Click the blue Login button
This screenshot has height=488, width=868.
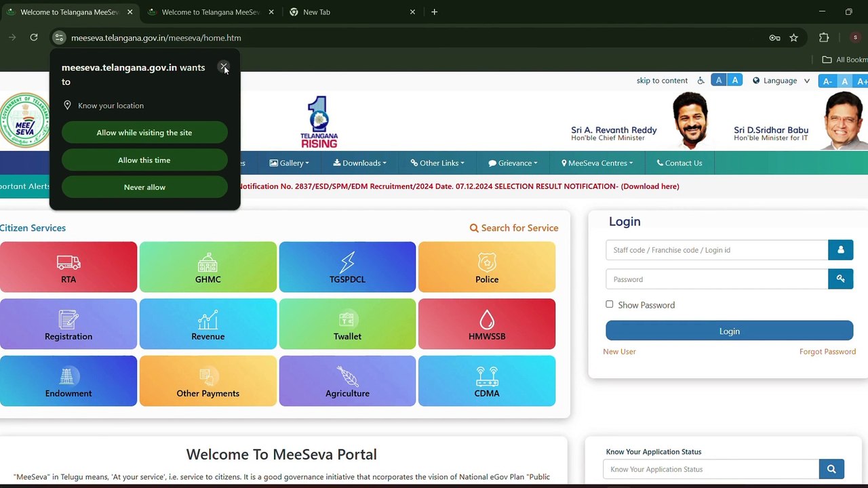pyautogui.click(x=729, y=331)
